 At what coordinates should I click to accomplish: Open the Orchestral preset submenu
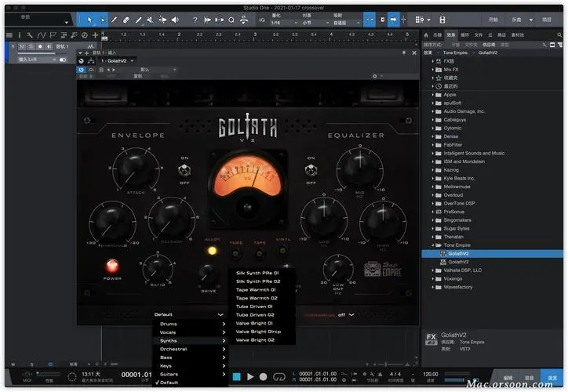(x=191, y=349)
